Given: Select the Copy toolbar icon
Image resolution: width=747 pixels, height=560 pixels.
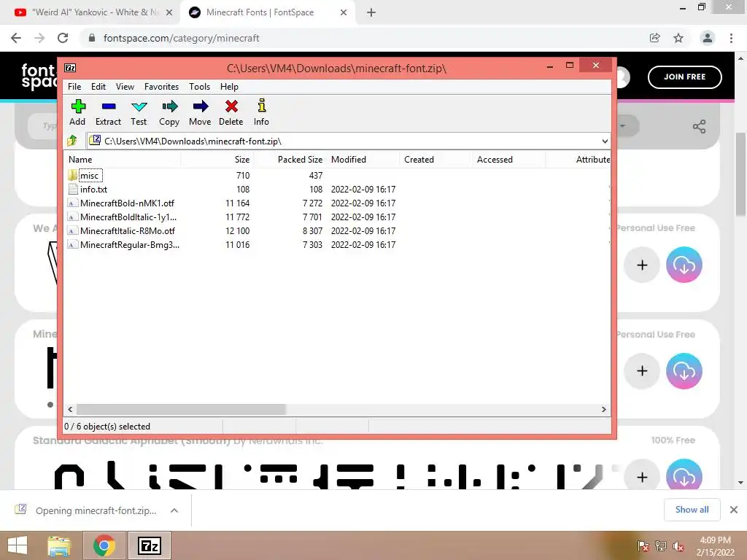Looking at the screenshot, I should point(169,112).
